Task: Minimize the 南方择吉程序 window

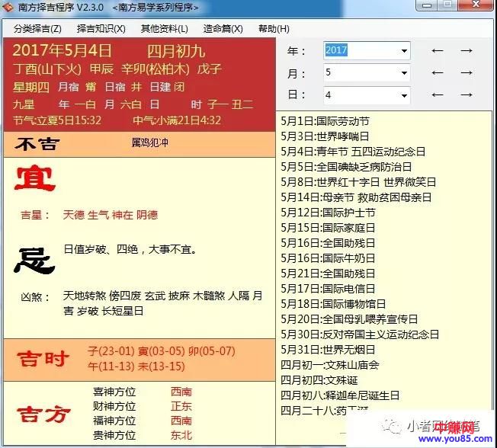Action: click(x=426, y=5)
